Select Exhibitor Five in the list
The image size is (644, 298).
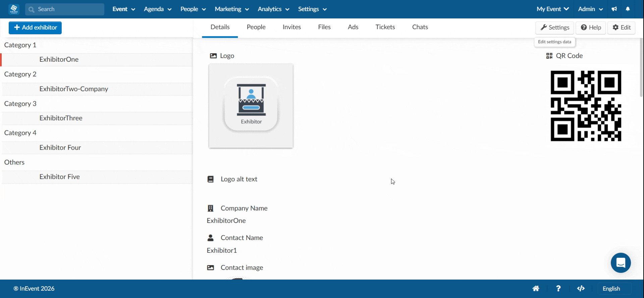(x=97, y=177)
